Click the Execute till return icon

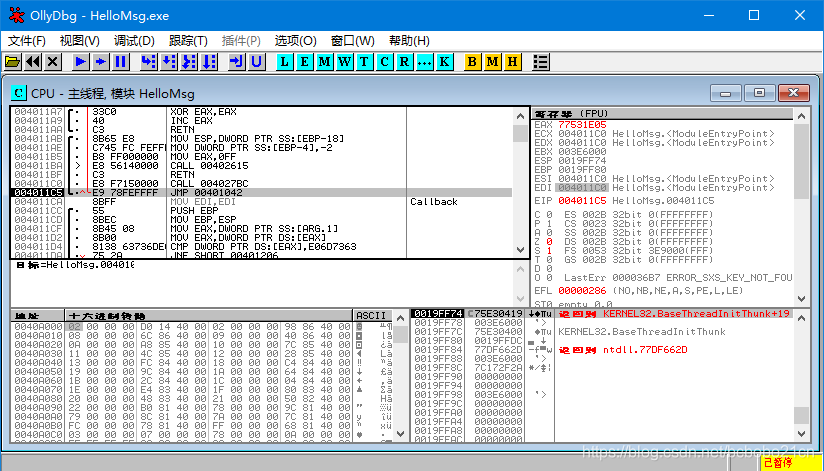coord(237,62)
